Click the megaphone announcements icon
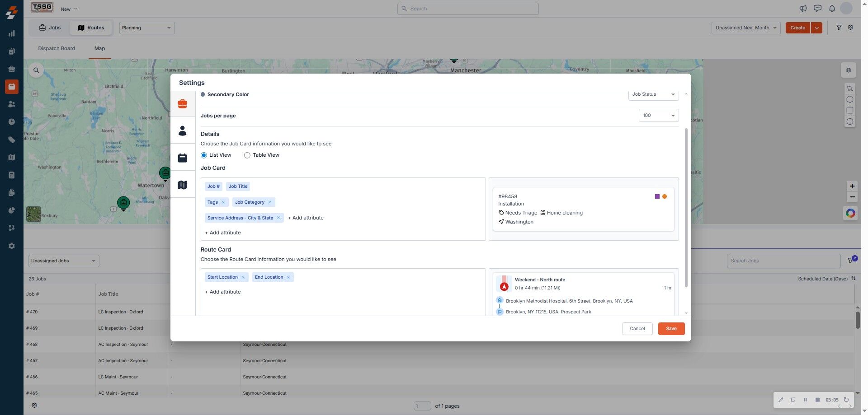The height and width of the screenshot is (415, 868). [x=803, y=9]
